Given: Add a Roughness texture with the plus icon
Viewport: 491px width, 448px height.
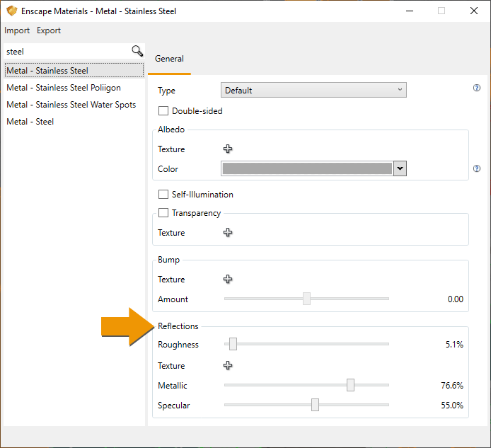Looking at the screenshot, I should coord(228,365).
